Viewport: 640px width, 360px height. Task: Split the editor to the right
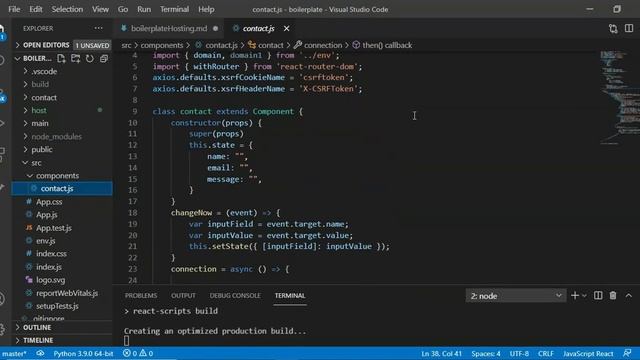click(629, 29)
